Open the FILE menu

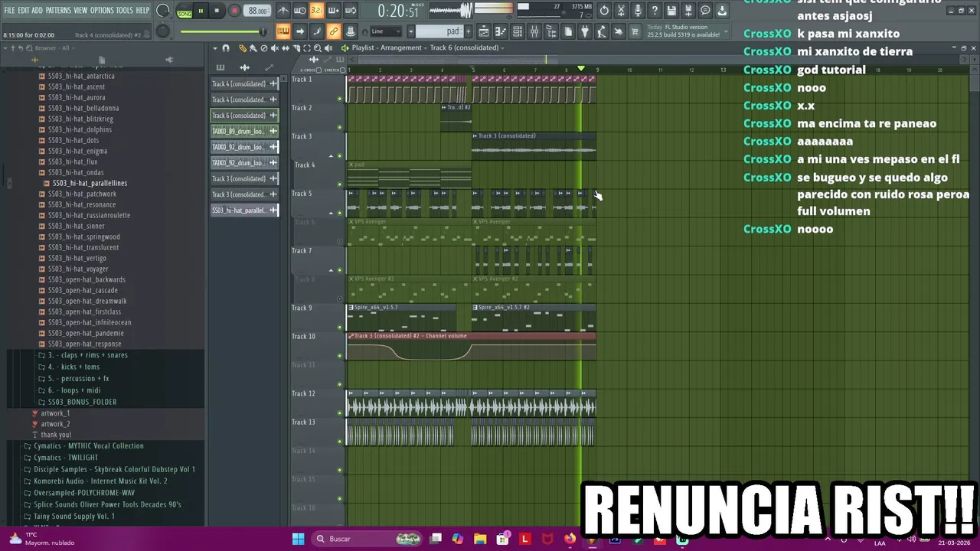click(x=9, y=10)
